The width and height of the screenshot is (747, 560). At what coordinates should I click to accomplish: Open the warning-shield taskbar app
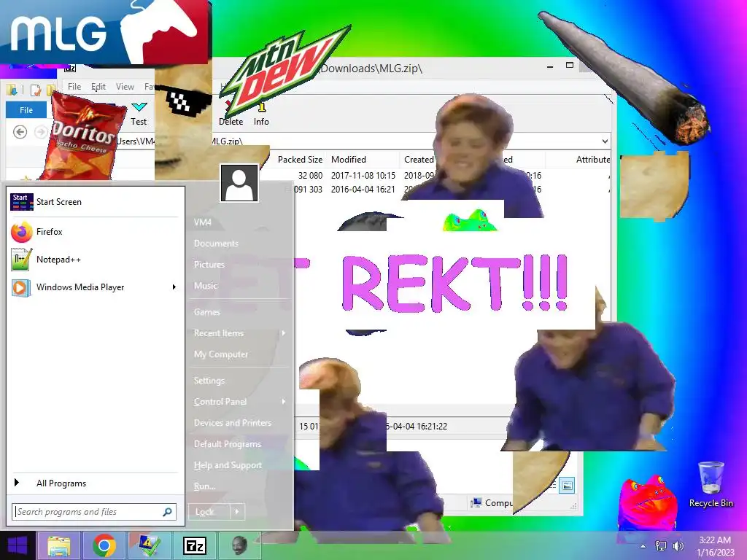pyautogui.click(x=149, y=545)
